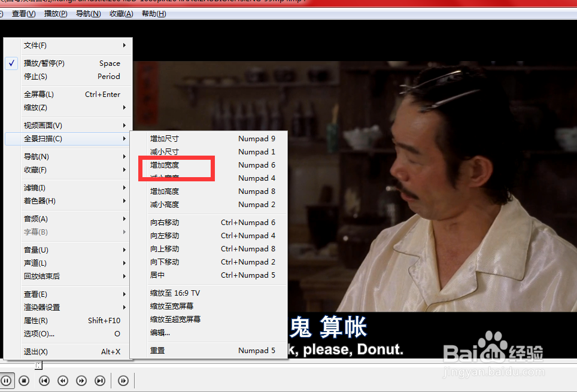Expand the 音量(U) submenu
Viewport: 577px width, 392px height.
(68, 250)
